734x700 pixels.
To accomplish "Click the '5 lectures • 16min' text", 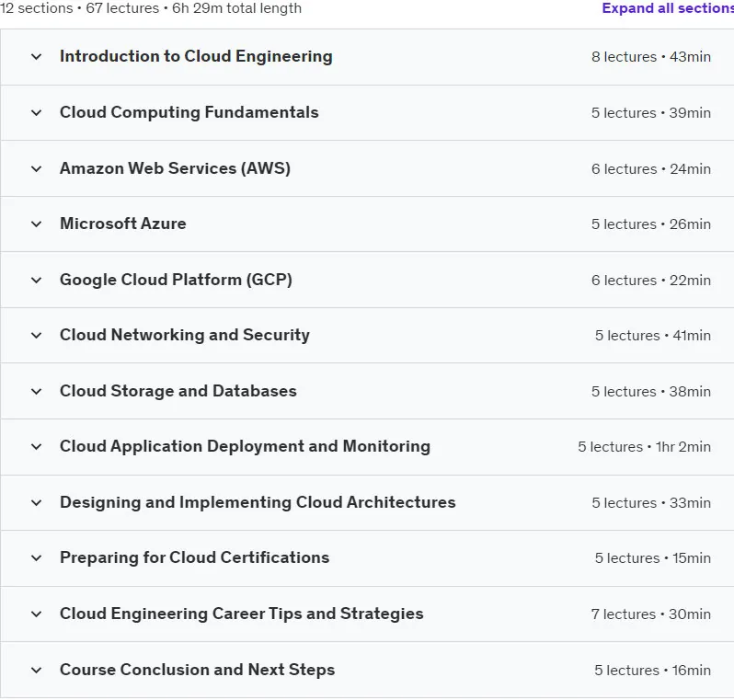I will [x=653, y=670].
